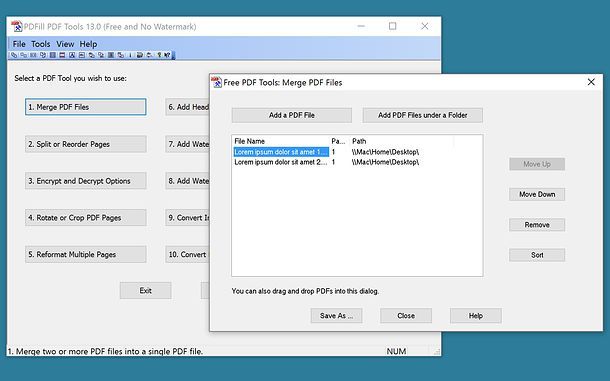
Task: Click the partially hidden '7. Add Wate' button
Action: (x=188, y=144)
